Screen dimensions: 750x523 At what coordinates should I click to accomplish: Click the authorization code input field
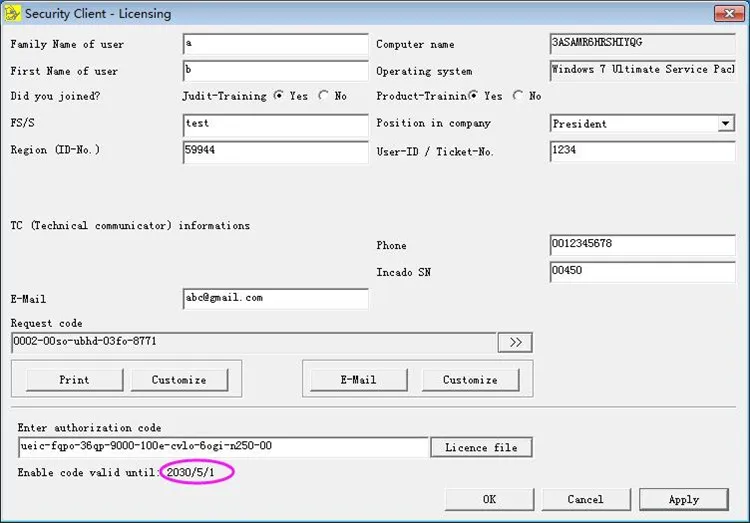pos(223,447)
